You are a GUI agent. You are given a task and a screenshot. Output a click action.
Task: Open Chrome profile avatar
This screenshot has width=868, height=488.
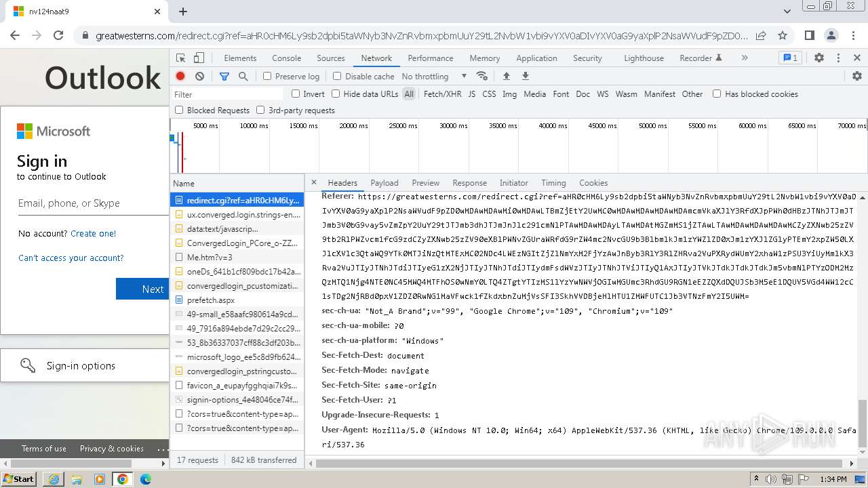[831, 36]
